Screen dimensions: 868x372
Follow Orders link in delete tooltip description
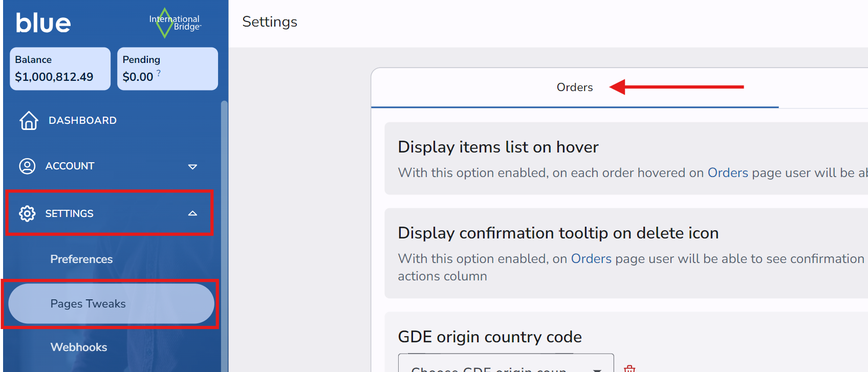tap(591, 259)
